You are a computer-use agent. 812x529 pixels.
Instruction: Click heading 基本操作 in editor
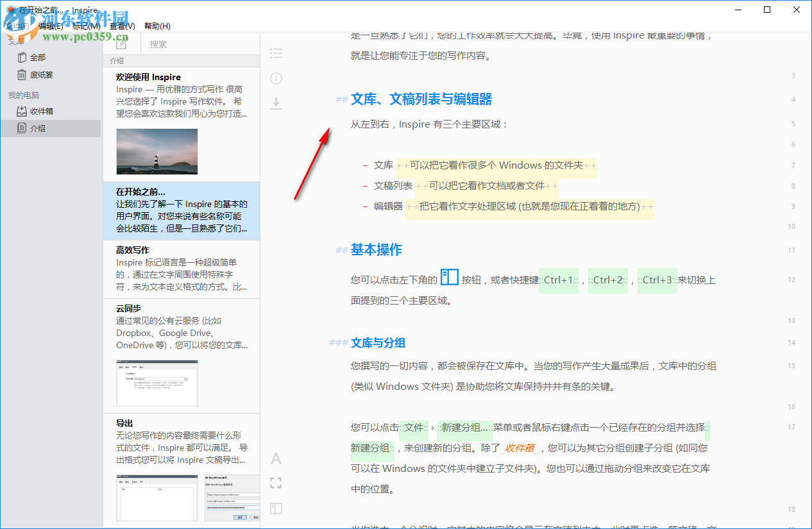click(x=376, y=250)
